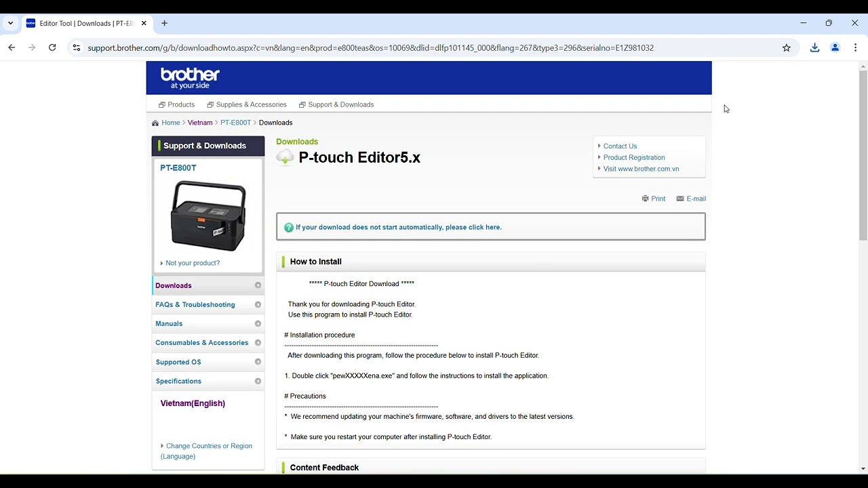Click the Brother logo in the header
The image size is (868, 488).
[190, 78]
